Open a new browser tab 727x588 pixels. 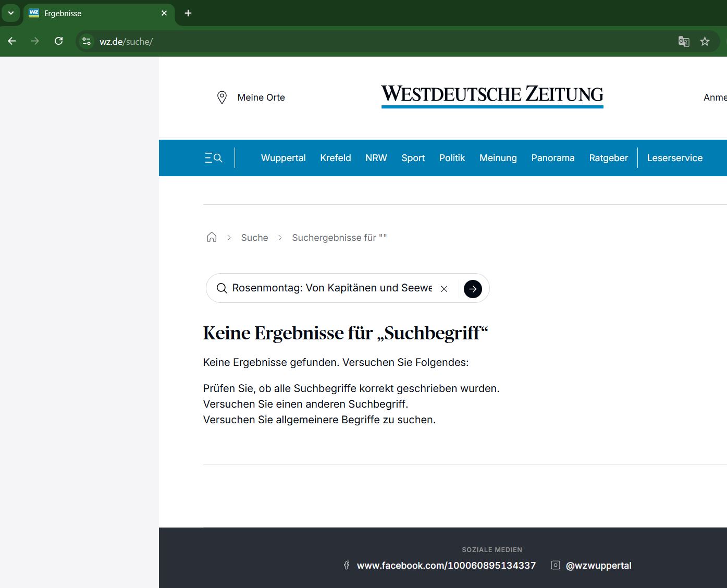pos(188,13)
